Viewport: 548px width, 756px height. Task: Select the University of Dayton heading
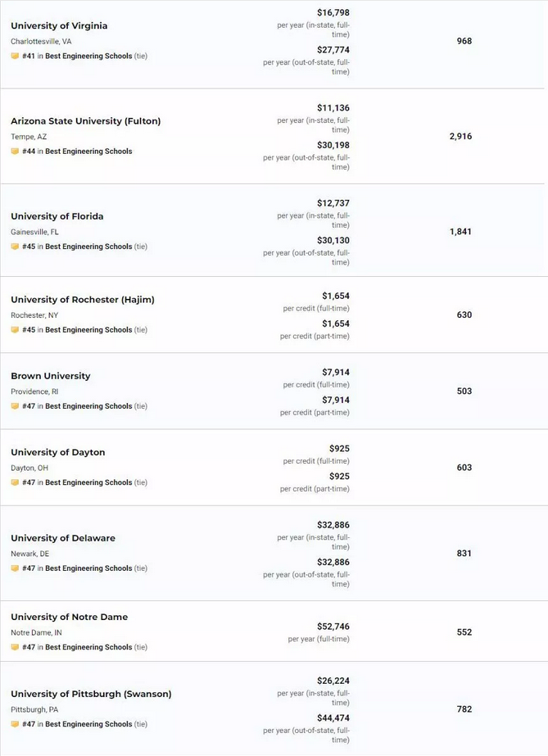click(x=58, y=452)
